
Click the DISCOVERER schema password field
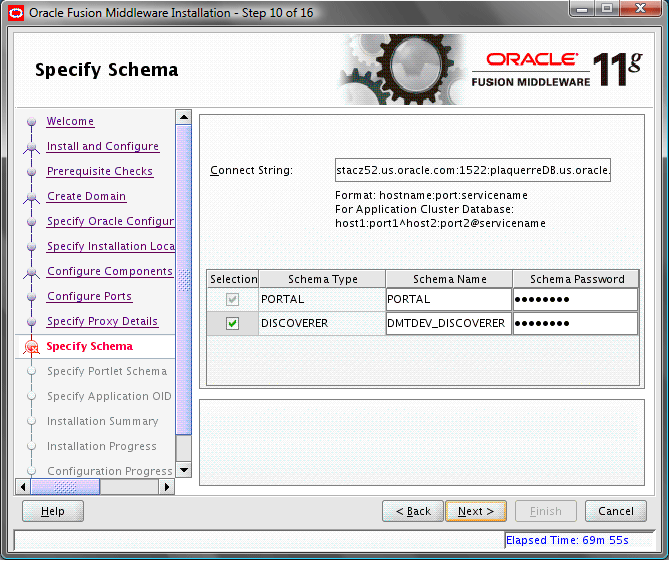575,323
